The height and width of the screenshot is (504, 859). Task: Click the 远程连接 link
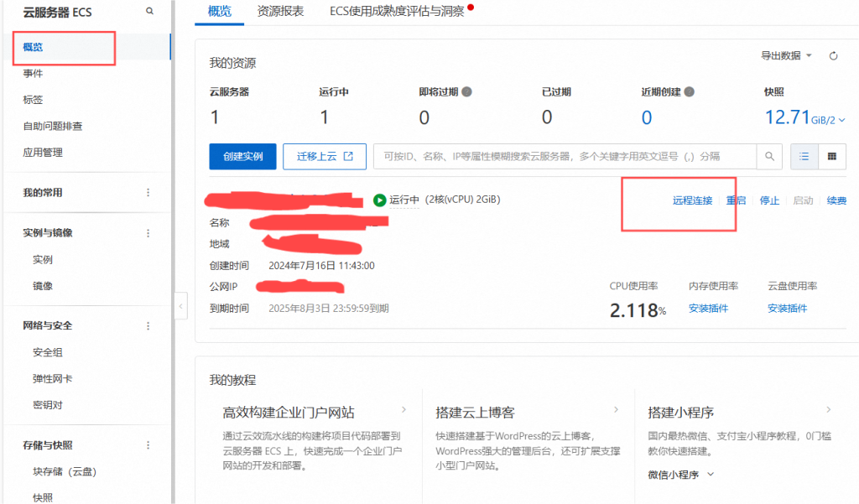pos(692,200)
